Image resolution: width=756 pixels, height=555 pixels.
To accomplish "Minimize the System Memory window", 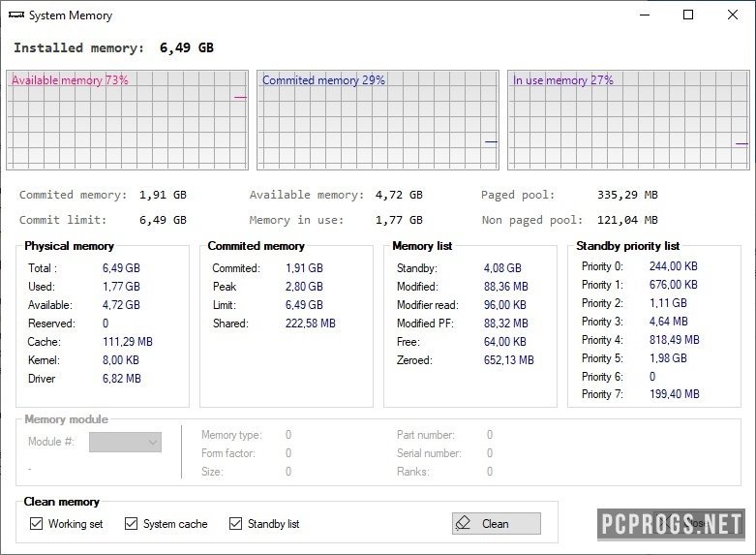I will point(645,15).
